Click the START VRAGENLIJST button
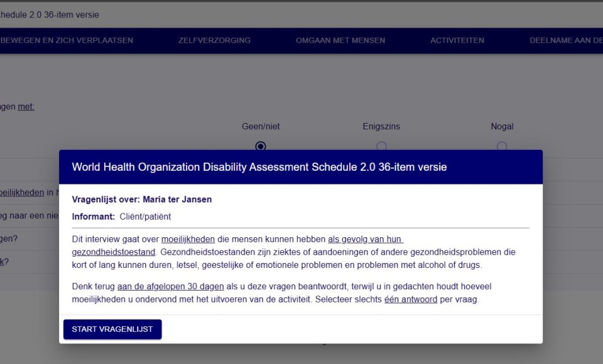This screenshot has height=364, width=603. click(x=112, y=329)
